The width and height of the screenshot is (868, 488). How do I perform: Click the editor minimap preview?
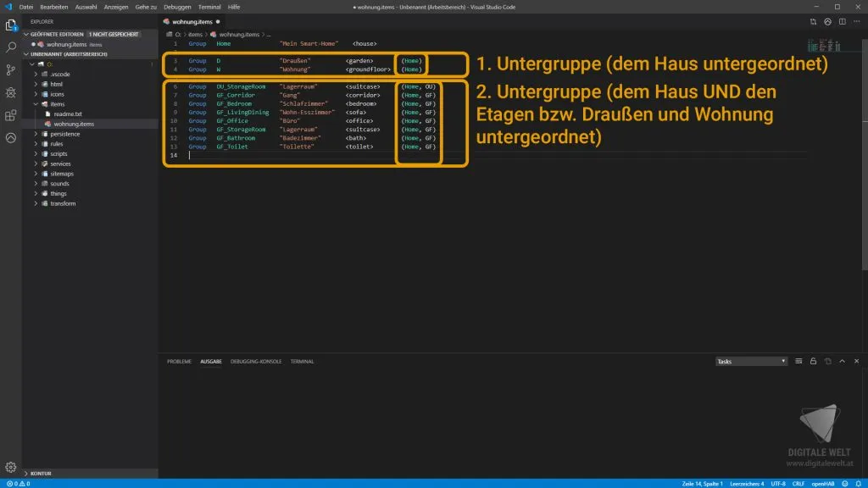[824, 45]
